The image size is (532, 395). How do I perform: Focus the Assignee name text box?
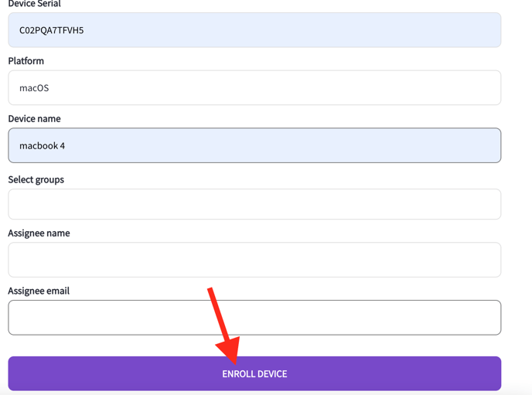tap(254, 260)
